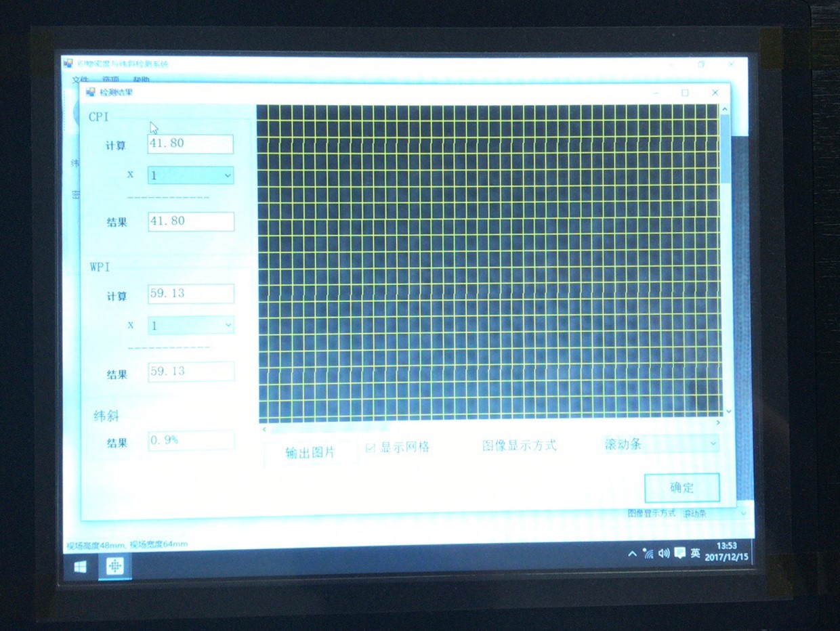Click the vertical scrollbar thumb of the grid image
This screenshot has width=840, height=631.
[x=726, y=148]
